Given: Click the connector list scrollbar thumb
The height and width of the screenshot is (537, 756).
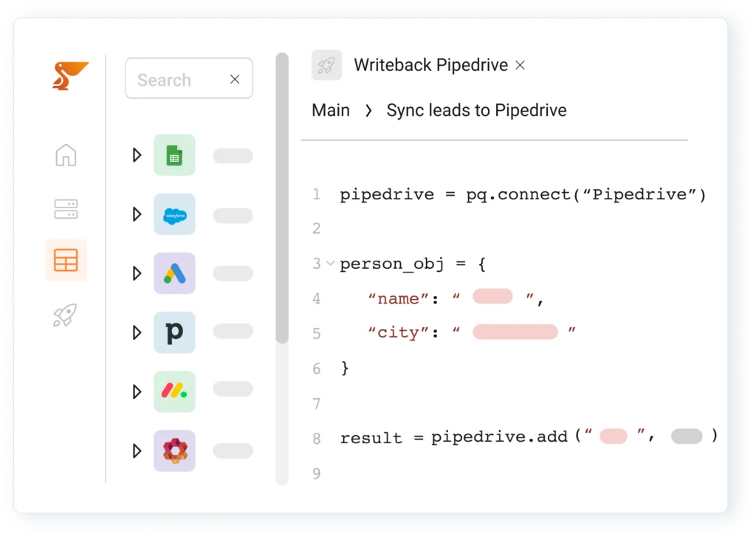Looking at the screenshot, I should point(282,198).
